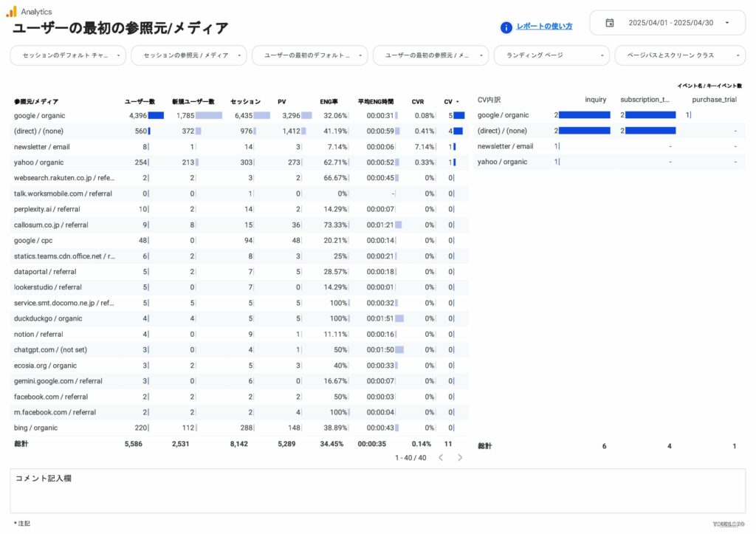Select google / cpc row
Screen dimensions: 756x534
pyautogui.click(x=240, y=241)
